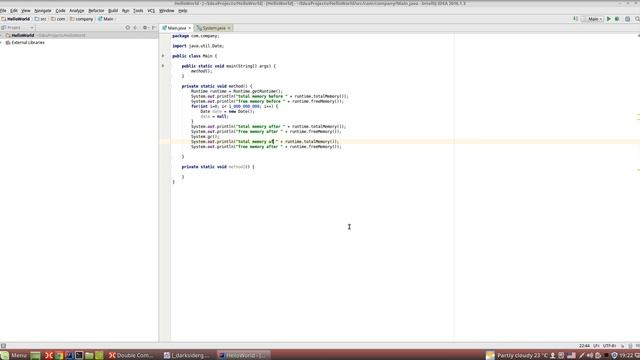Open the VCS menu
640x360 pixels.
click(151, 11)
